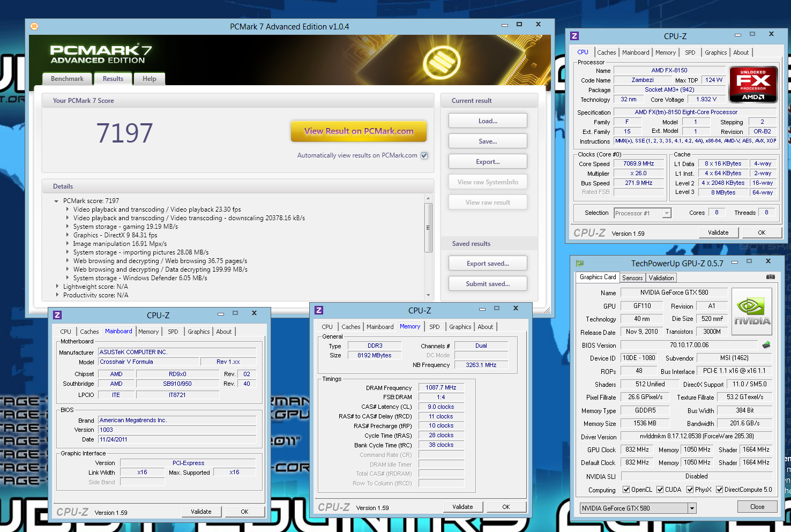791x532 pixels.
Task: Click BIOS Date 11/24/2011 field
Action: (177, 439)
